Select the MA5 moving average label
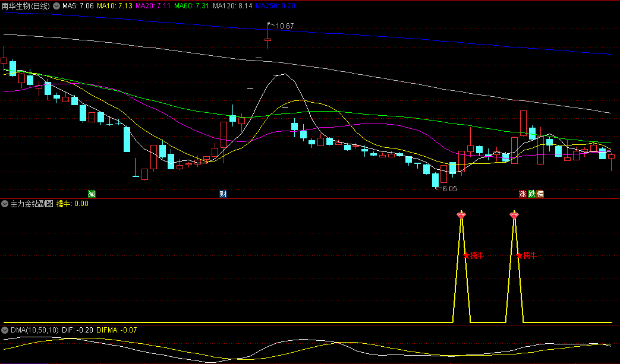620x364 pixels. pyautogui.click(x=78, y=6)
